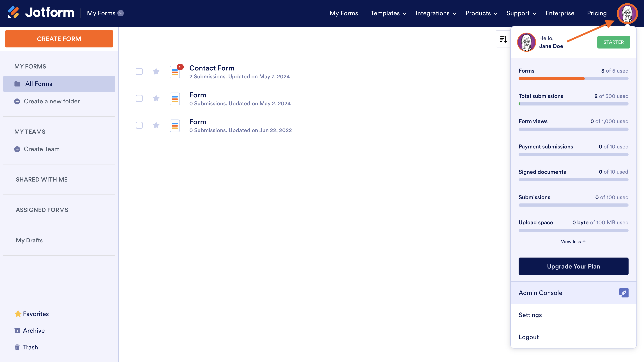
Task: Open the Archive box icon
Action: [x=17, y=331]
